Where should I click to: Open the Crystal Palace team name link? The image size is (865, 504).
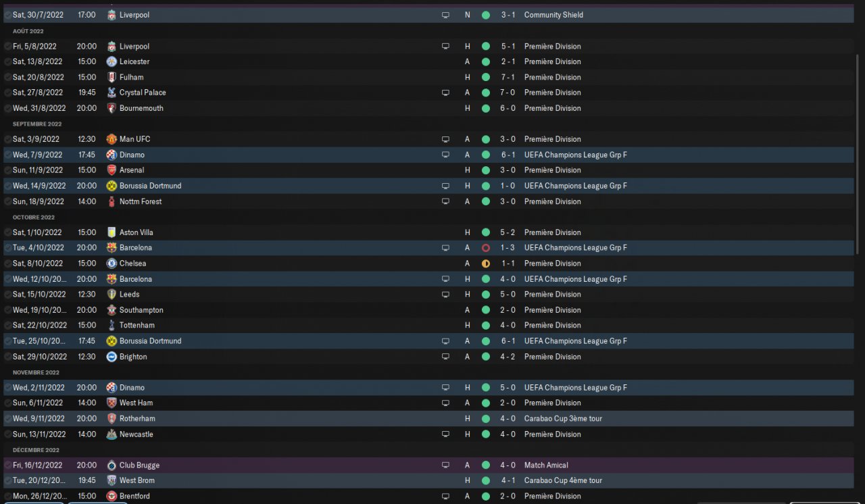[143, 93]
